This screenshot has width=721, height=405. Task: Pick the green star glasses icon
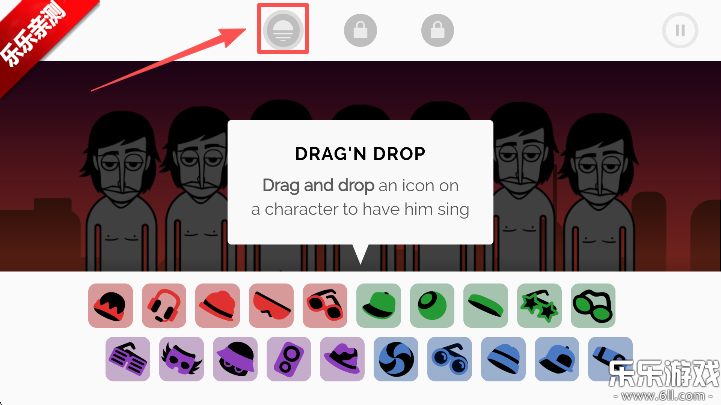pyautogui.click(x=539, y=306)
